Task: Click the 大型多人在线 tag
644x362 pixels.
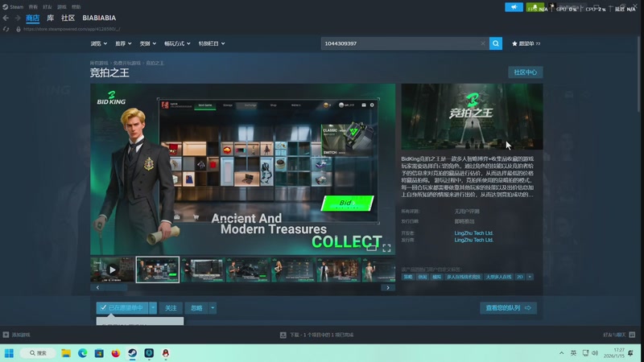Action: (498, 277)
